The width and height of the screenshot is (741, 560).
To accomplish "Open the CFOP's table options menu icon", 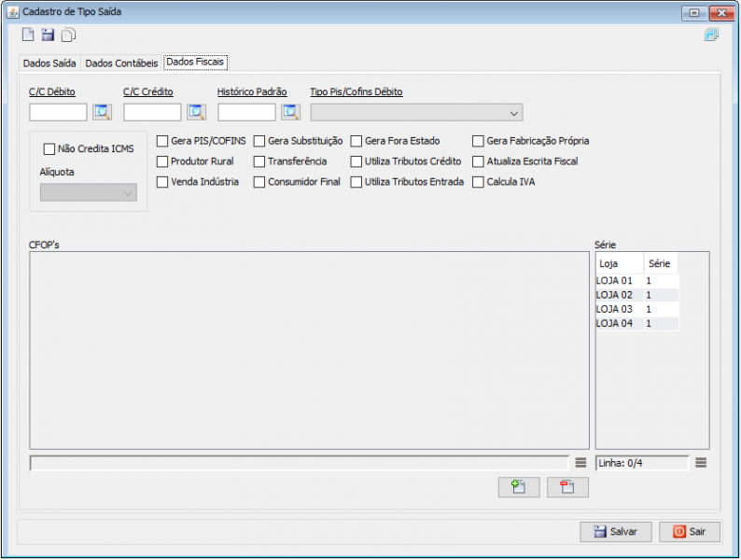I will coord(580,463).
